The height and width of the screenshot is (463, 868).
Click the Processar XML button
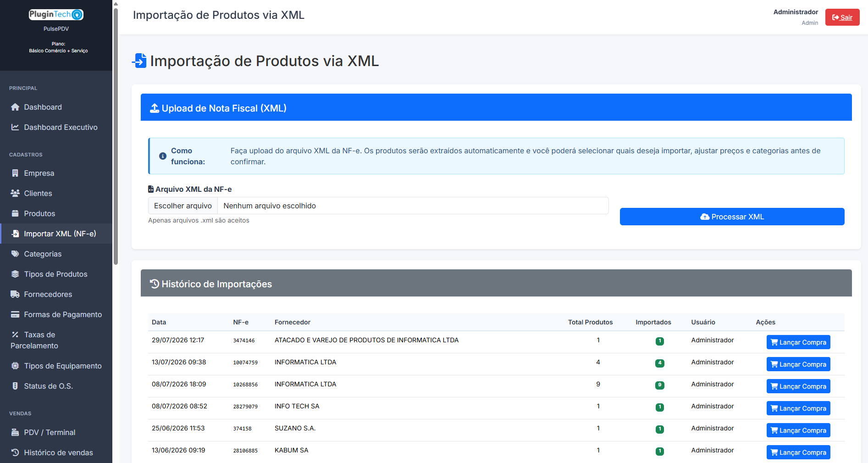[x=732, y=217]
